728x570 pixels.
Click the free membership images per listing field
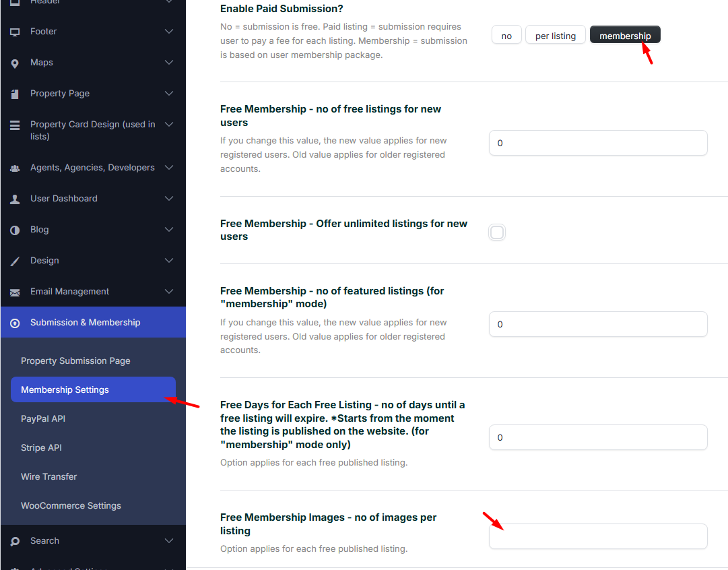[x=598, y=536]
